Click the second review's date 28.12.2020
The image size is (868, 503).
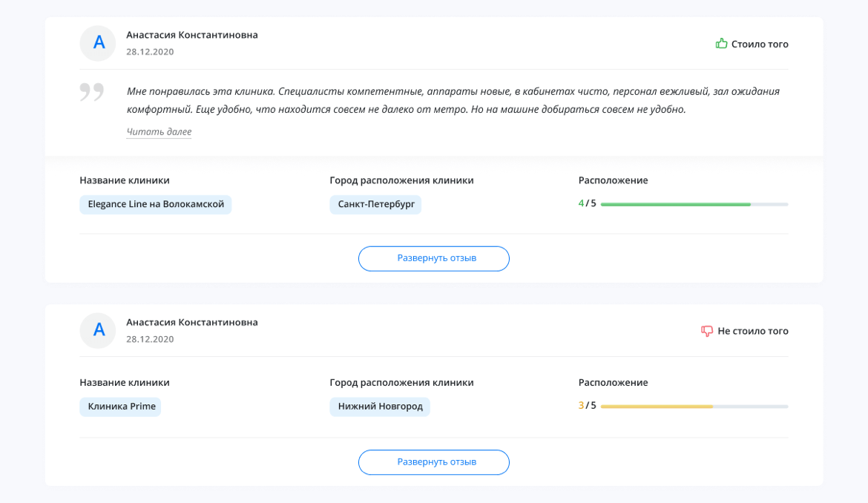tap(150, 339)
